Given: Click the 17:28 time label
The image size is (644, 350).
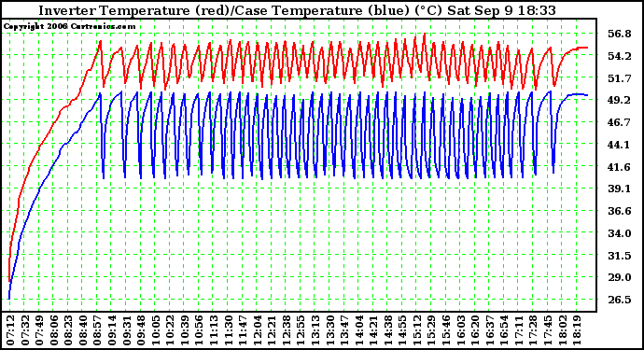Looking at the screenshot, I should click(x=534, y=330).
